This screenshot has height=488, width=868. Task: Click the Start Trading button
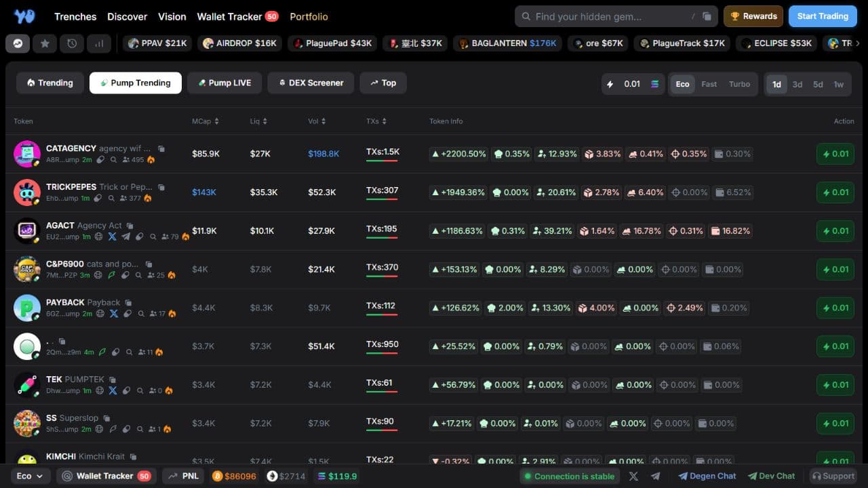823,16
